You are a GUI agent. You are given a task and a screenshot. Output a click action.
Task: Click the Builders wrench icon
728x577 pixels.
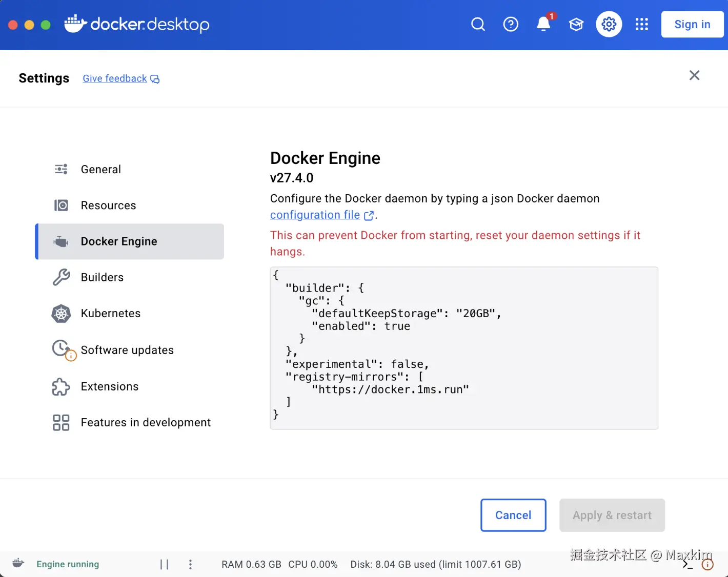click(x=61, y=277)
